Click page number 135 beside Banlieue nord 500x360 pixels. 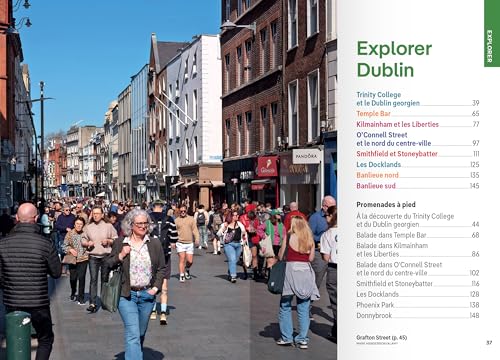coord(475,175)
